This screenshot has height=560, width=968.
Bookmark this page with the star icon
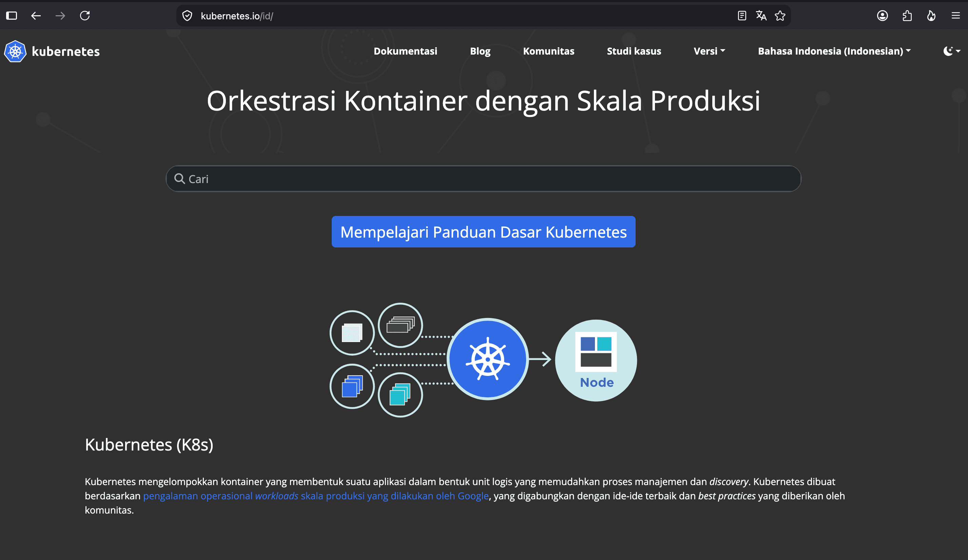(780, 16)
